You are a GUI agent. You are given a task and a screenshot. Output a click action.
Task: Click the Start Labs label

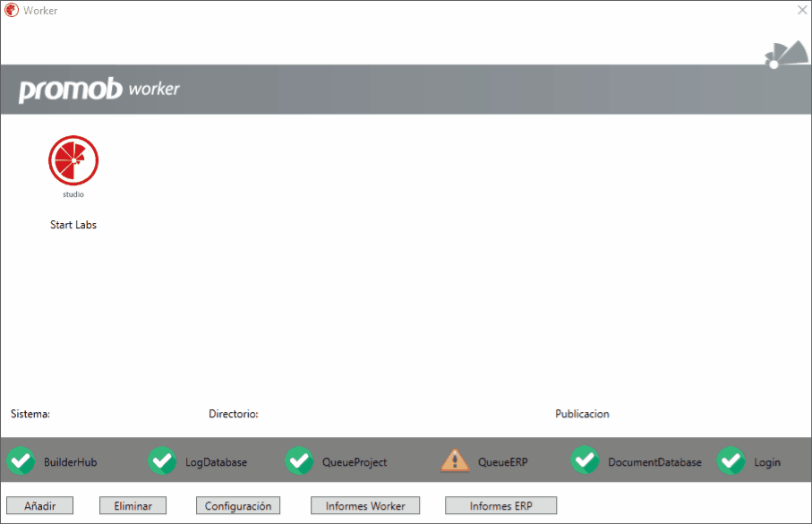[x=73, y=225]
